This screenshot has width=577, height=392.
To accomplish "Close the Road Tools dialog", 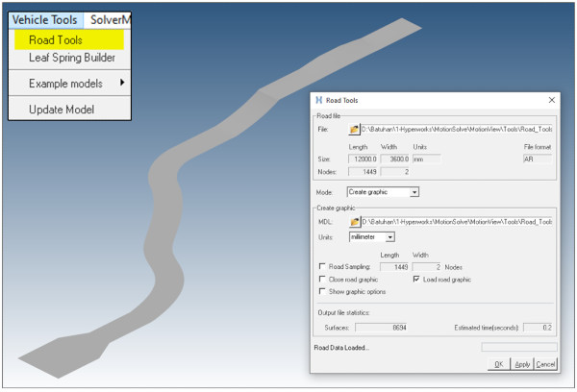I will coord(552,100).
